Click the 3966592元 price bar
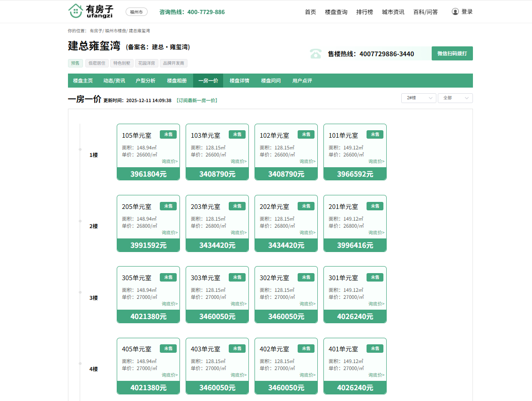The image size is (532, 401). tap(355, 174)
